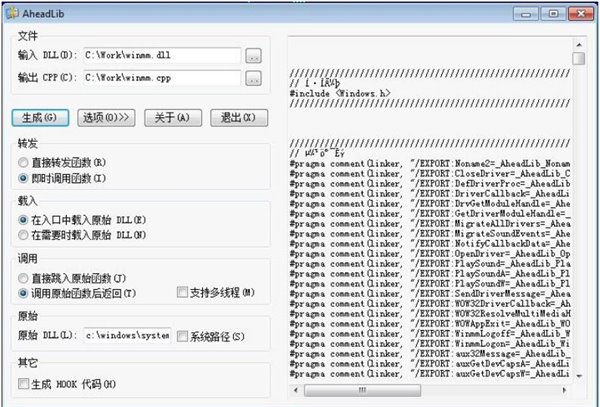This screenshot has width=600, height=407.
Task: Select 调用原始函数后返回(T) radio option
Action: point(23,292)
